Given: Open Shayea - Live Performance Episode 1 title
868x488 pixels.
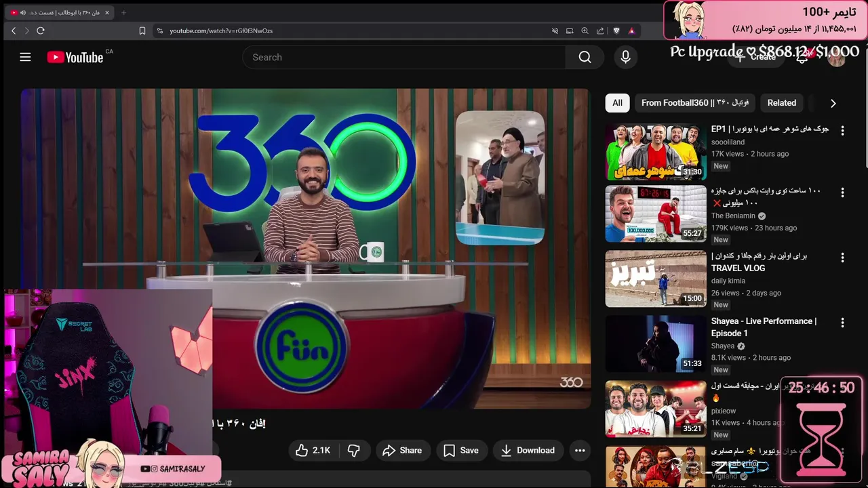Looking at the screenshot, I should click(x=764, y=327).
